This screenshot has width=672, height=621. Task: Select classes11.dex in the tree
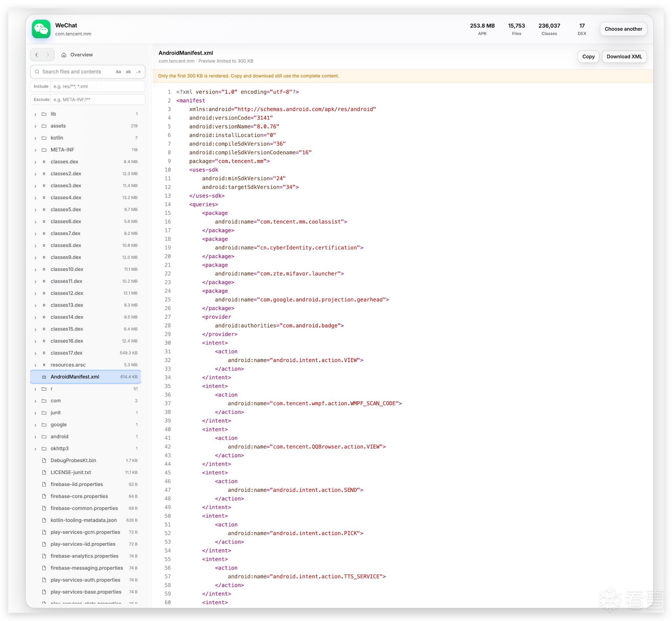(86, 281)
